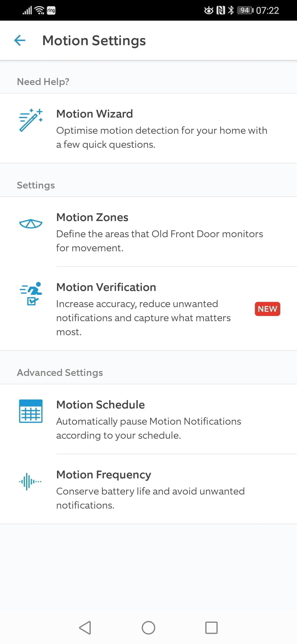Viewport: 297px width, 644px height.
Task: Open the Motion Wizard title
Action: (94, 114)
